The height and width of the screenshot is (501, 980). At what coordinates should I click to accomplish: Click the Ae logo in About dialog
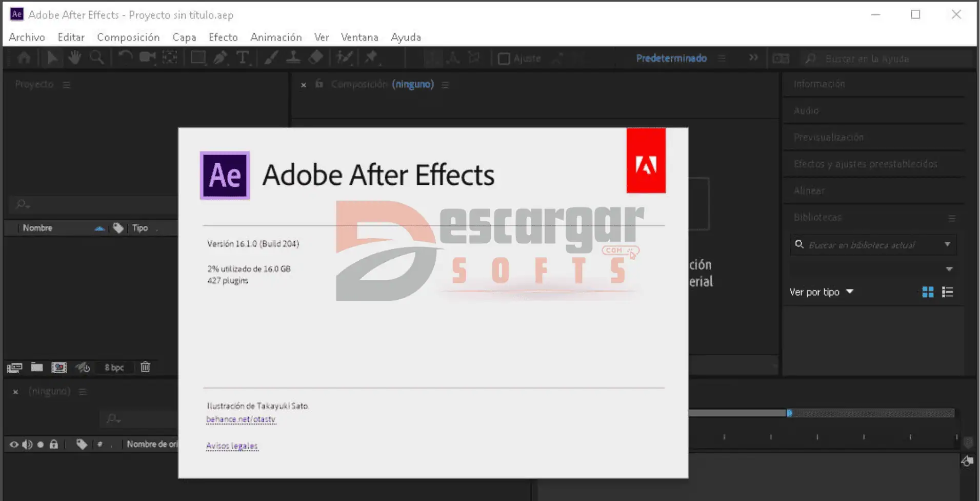(225, 175)
